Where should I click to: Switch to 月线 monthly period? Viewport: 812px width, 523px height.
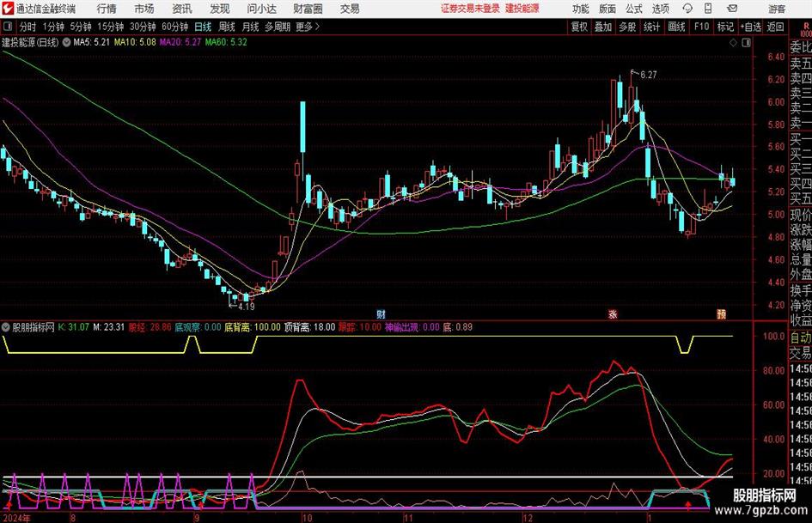(250, 27)
